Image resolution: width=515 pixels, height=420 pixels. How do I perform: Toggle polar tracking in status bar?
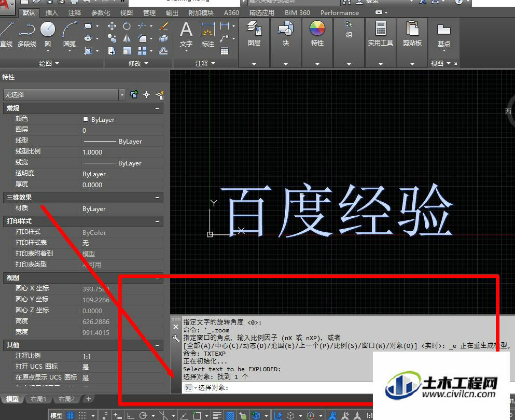coord(143,415)
